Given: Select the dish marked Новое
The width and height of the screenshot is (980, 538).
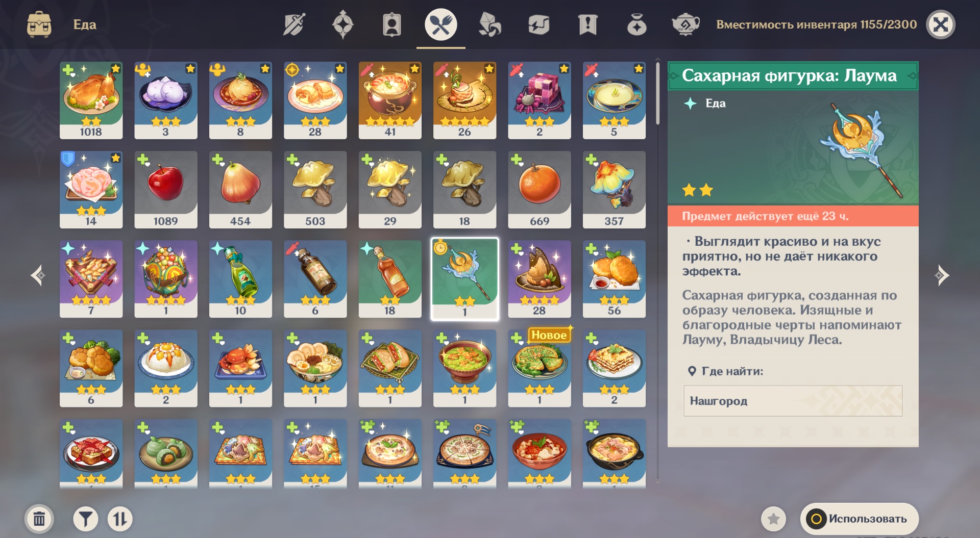Looking at the screenshot, I should [x=539, y=368].
